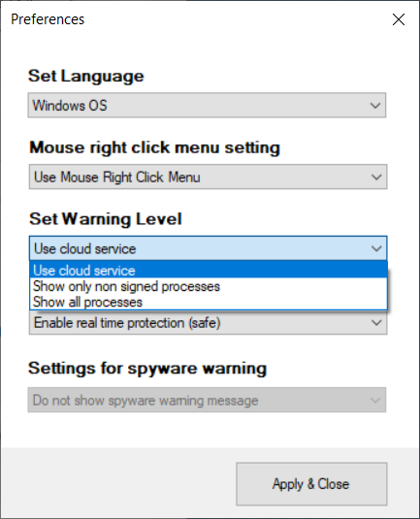Click the disabled Do not show spyware warning message box
This screenshot has height=519, width=420.
coord(207,400)
